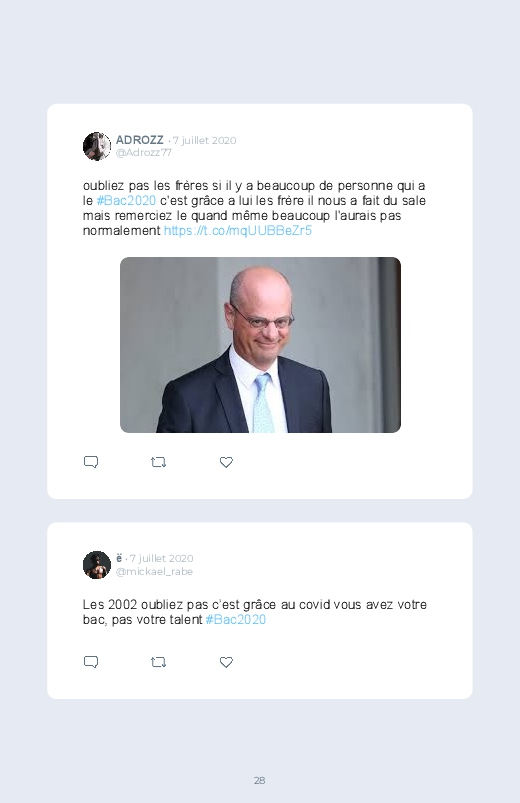Open mickael_rabe's profile avatar
The image size is (520, 803).
tap(97, 565)
